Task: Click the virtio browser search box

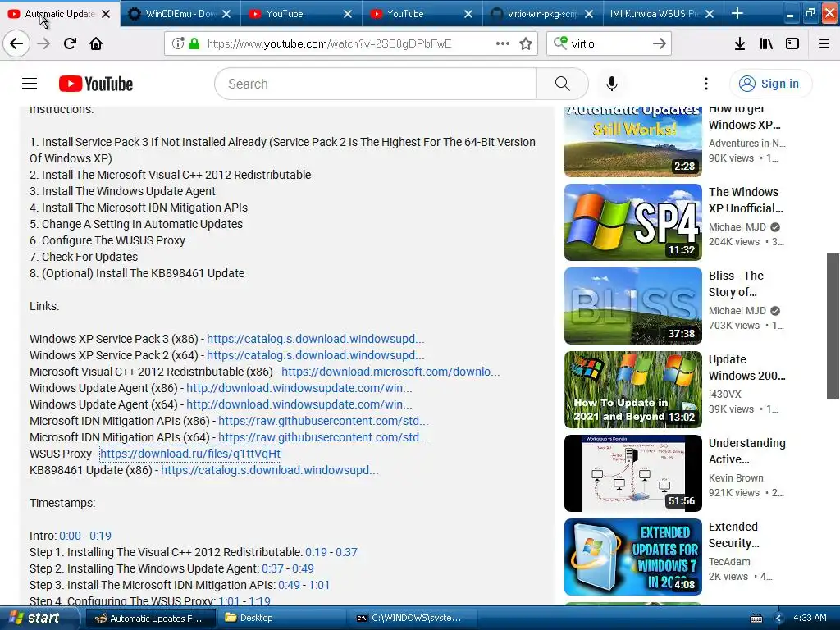Action: click(x=609, y=43)
